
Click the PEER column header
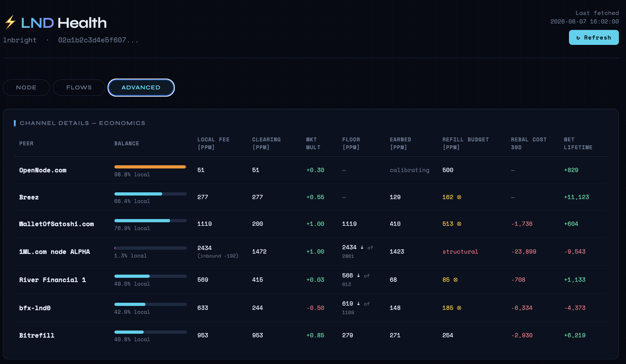(x=26, y=144)
